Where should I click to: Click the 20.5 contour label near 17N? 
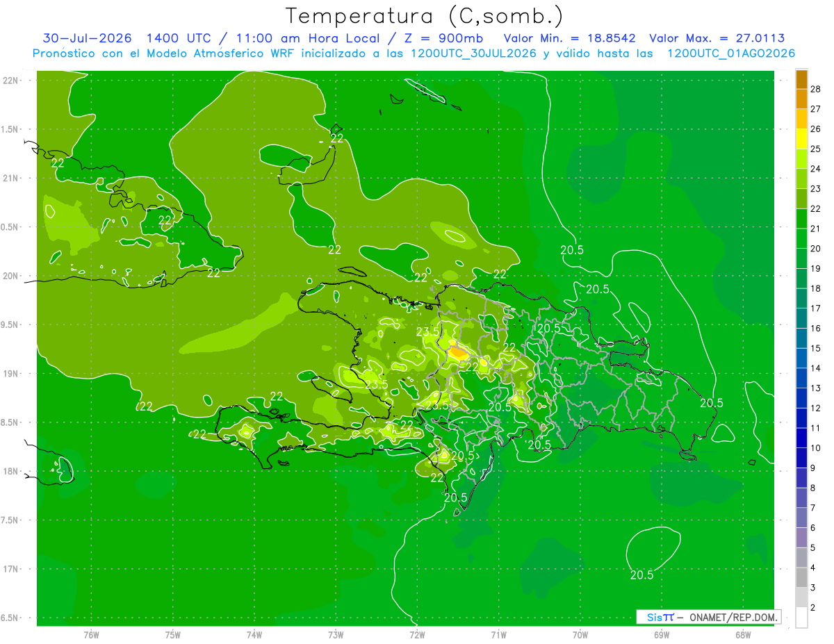641,575
